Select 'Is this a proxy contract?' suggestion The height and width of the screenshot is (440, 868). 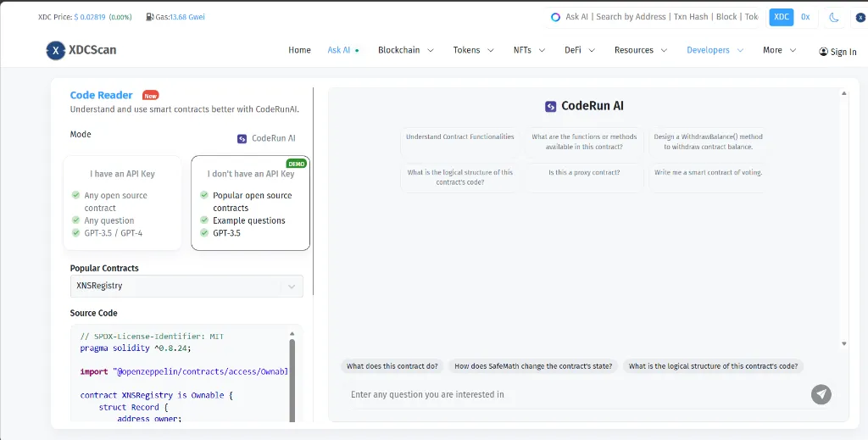point(584,177)
